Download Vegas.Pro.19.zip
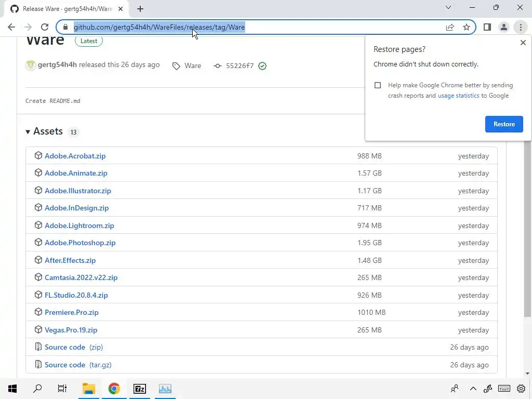The height and width of the screenshot is (399, 532). click(x=71, y=330)
